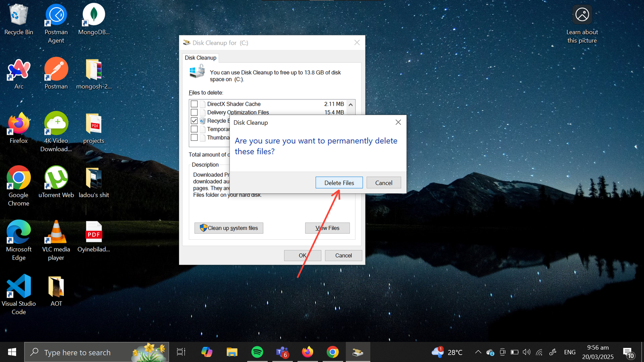Viewport: 644px width, 362px height.
Task: Click the taskbar search field
Action: point(97,352)
